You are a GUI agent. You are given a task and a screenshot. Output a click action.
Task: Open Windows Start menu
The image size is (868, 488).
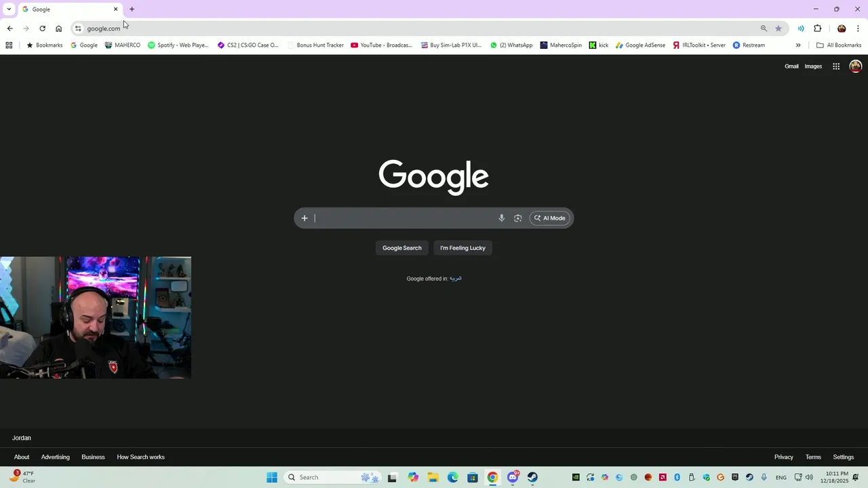pyautogui.click(x=272, y=477)
